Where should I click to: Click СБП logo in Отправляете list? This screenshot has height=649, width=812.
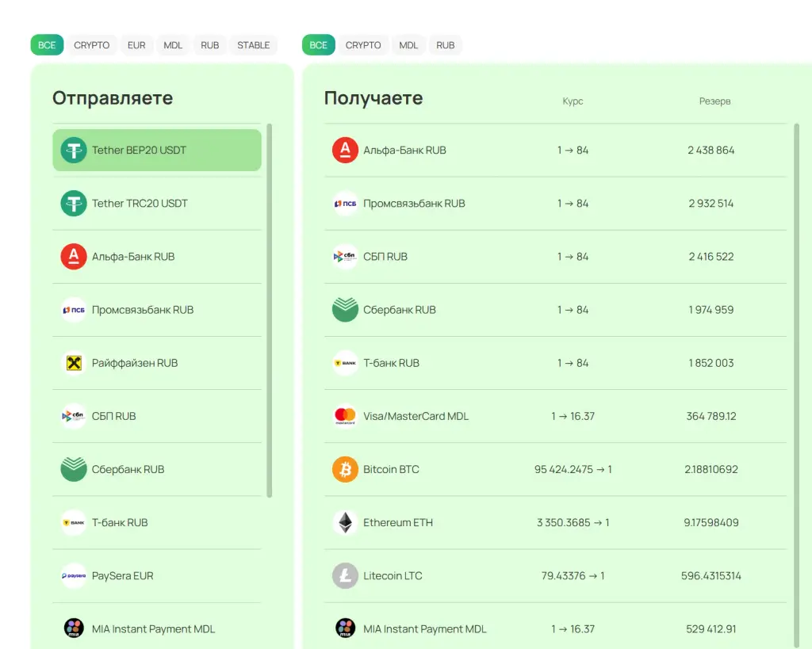74,416
